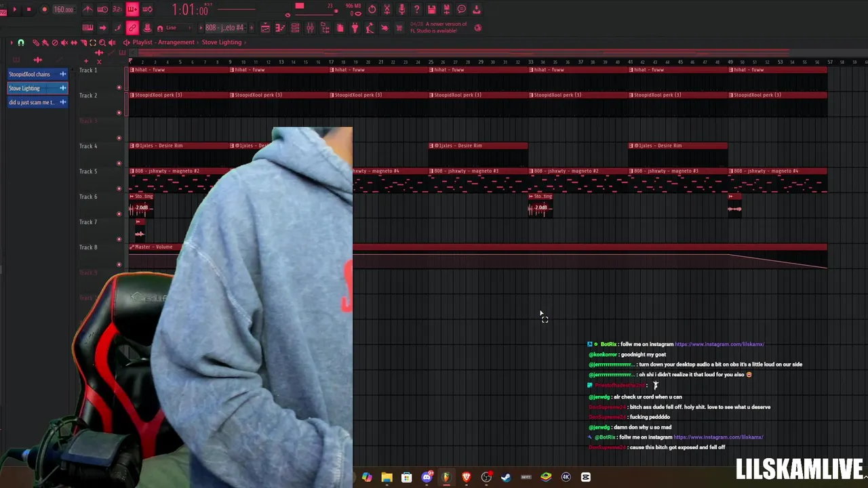Viewport: 868px width, 488px height.
Task: Click bar 17 on timeline ruler
Action: 331,62
